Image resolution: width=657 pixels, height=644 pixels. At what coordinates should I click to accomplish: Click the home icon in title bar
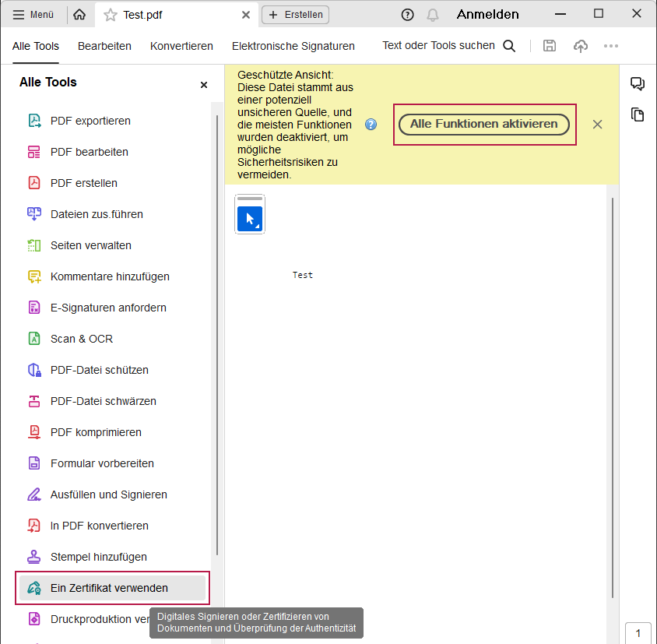[x=79, y=15]
